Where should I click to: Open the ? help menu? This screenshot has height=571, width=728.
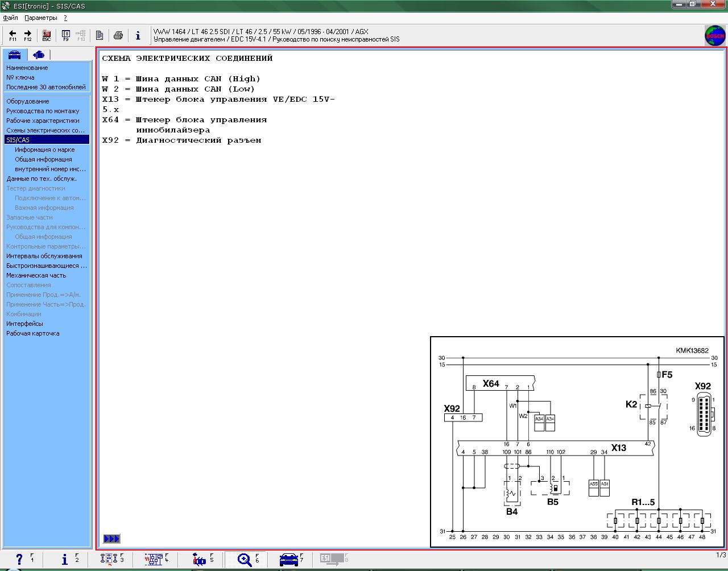[x=65, y=18]
